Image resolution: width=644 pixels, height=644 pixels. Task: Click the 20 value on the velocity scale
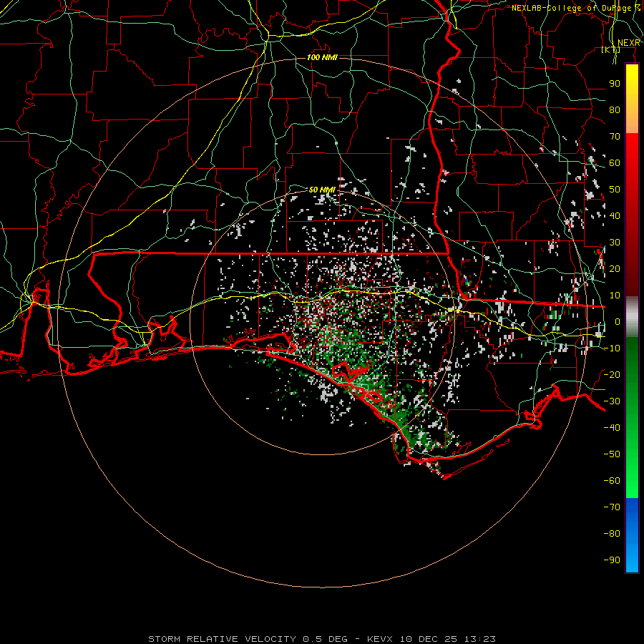point(615,268)
